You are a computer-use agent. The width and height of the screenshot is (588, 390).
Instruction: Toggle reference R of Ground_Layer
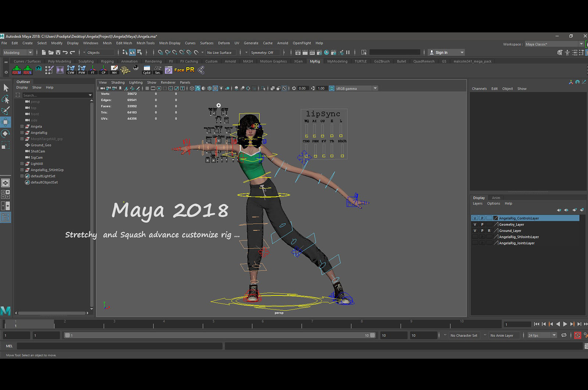(489, 231)
